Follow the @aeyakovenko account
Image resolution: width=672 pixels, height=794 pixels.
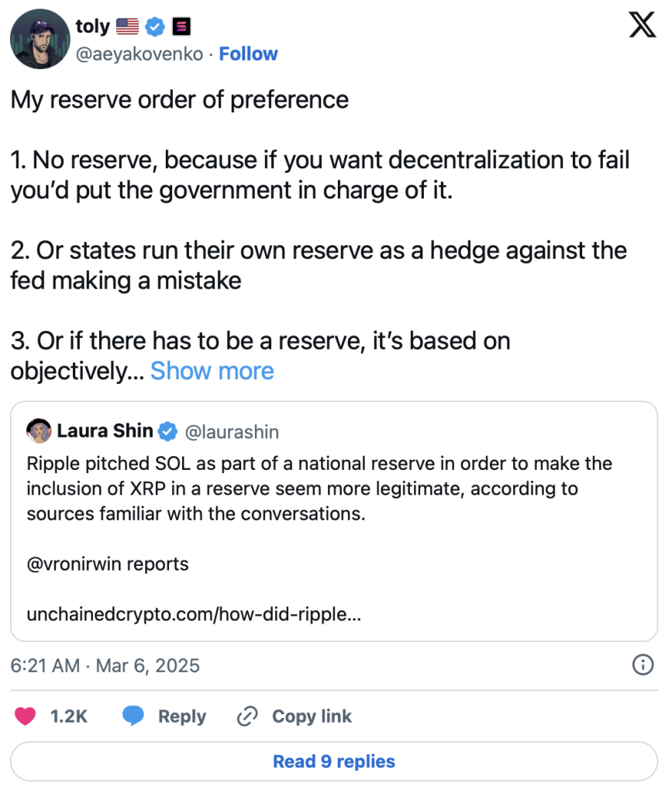click(x=248, y=54)
